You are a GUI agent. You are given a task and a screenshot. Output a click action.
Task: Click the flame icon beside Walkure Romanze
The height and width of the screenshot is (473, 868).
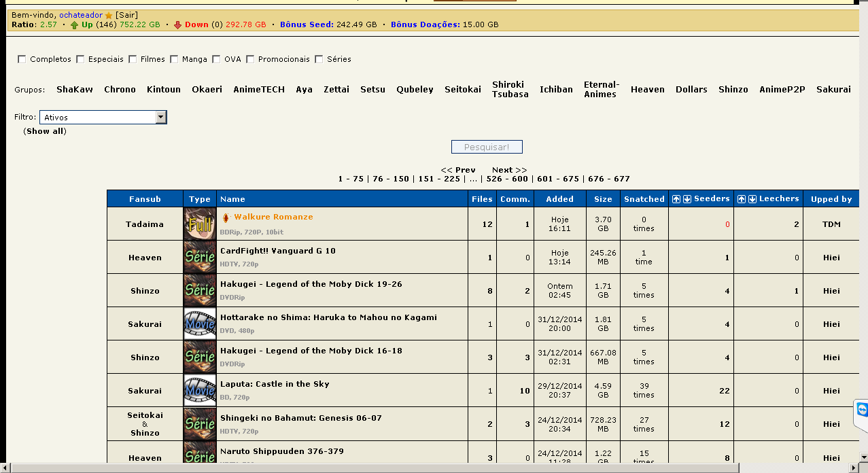[226, 217]
